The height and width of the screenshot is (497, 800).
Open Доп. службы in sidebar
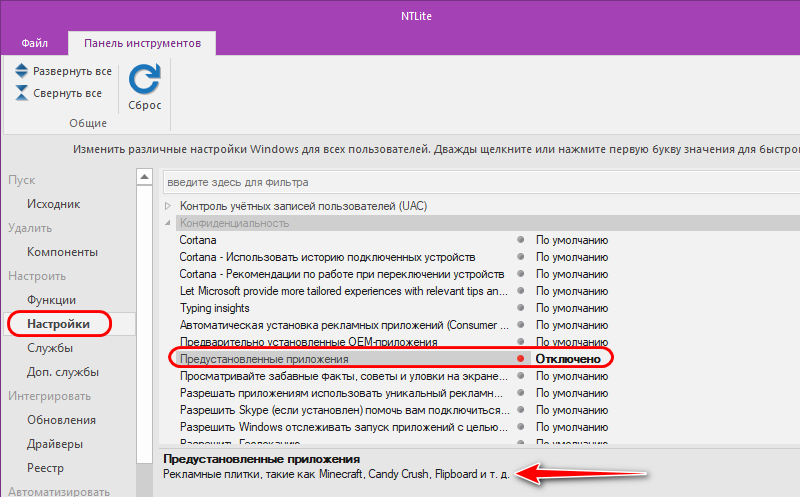[63, 372]
